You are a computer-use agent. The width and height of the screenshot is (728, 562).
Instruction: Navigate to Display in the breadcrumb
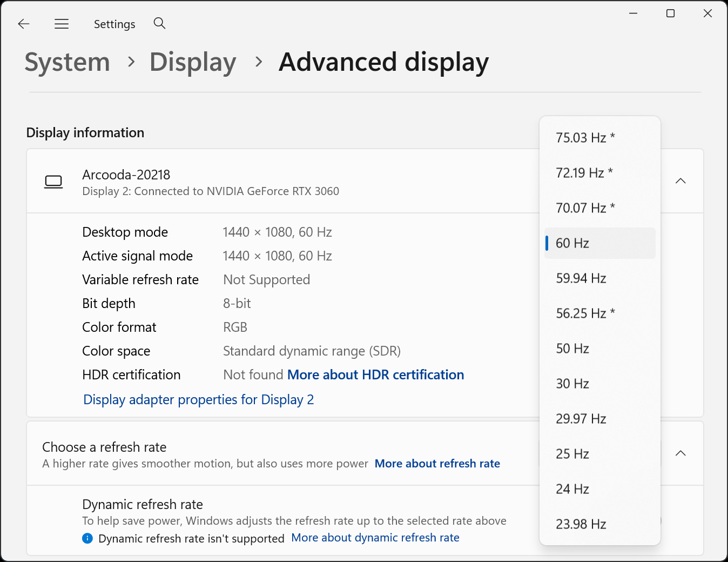(x=193, y=62)
